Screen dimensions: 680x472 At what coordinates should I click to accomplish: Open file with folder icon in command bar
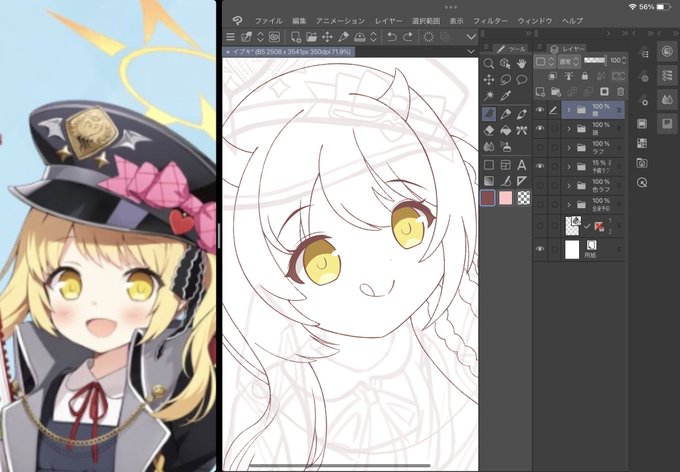[311, 37]
